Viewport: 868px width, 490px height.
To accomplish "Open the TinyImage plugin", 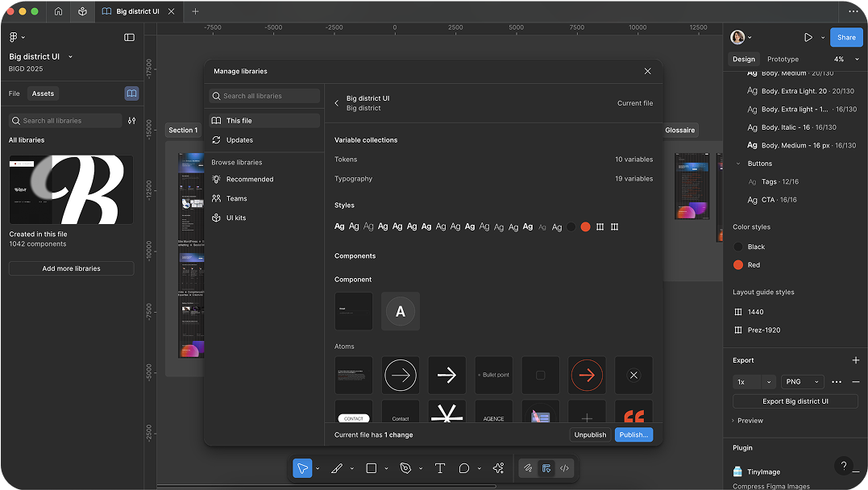I will pyautogui.click(x=763, y=471).
